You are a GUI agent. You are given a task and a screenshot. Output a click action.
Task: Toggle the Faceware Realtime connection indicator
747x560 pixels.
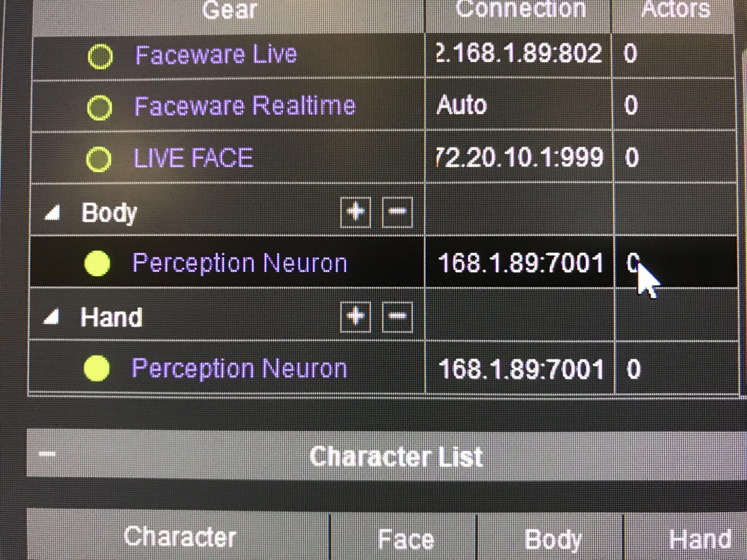pos(99,108)
